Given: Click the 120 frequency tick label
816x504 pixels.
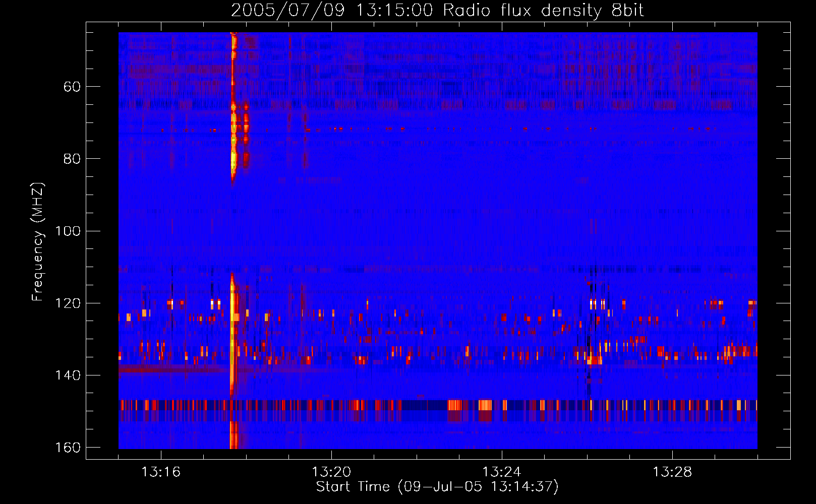Looking at the screenshot, I should click(68, 303).
